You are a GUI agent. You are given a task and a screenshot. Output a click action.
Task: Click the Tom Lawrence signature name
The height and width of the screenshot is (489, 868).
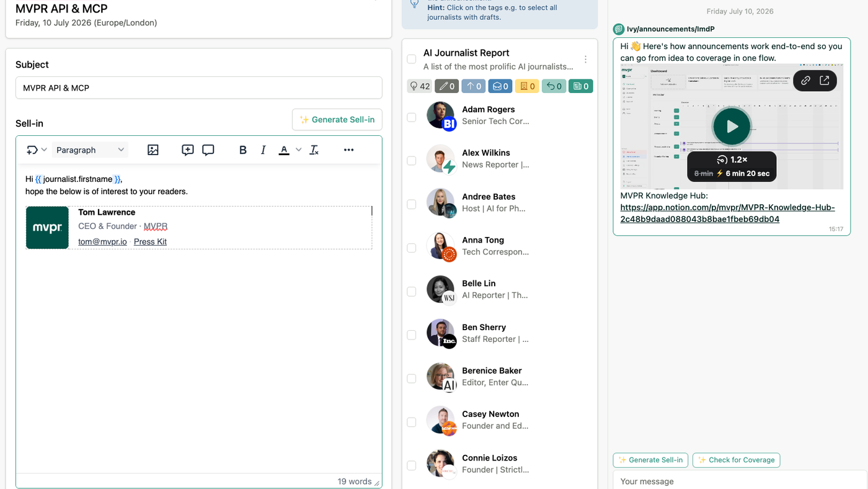tap(107, 212)
